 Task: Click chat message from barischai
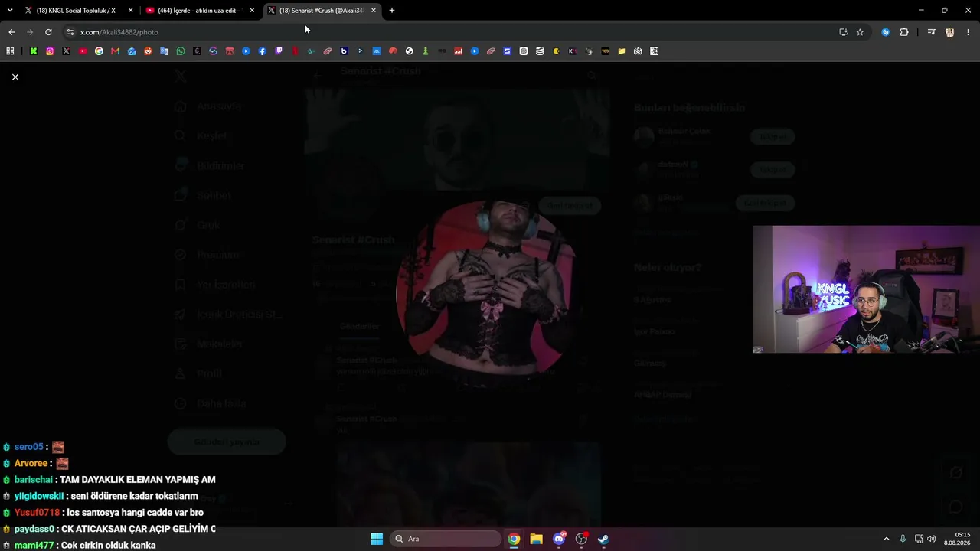pyautogui.click(x=138, y=480)
